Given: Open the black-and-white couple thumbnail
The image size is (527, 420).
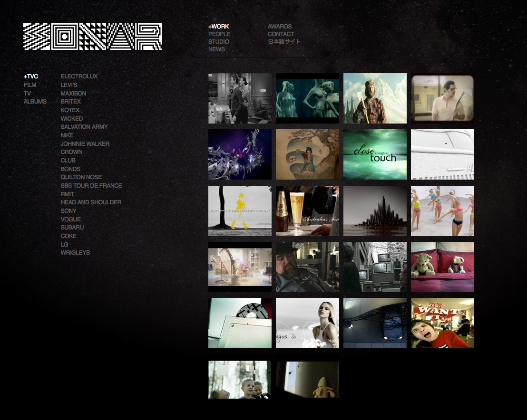Looking at the screenshot, I should tap(240, 98).
